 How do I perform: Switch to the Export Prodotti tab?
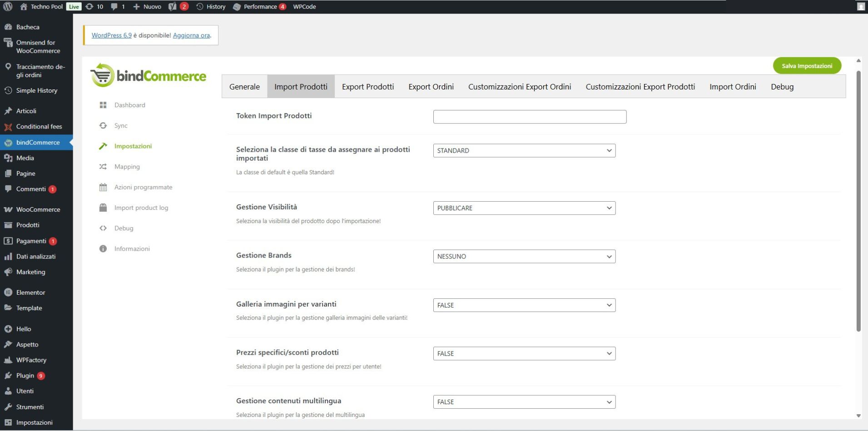click(367, 87)
